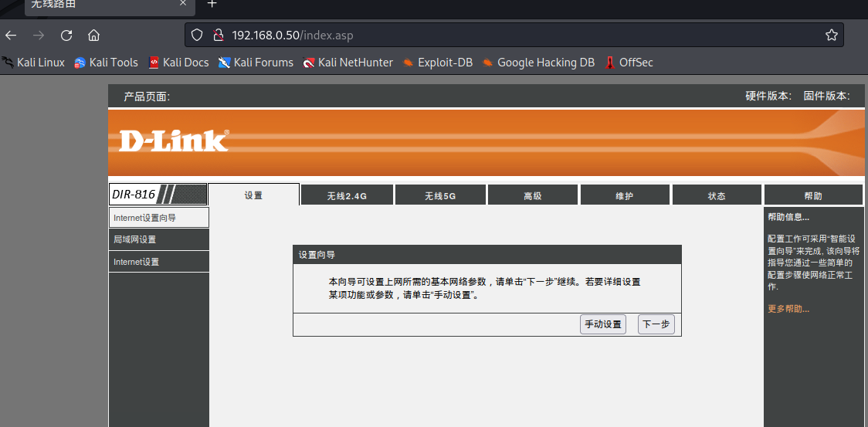
Task: Open the Kali Docs bookmark
Action: point(179,63)
